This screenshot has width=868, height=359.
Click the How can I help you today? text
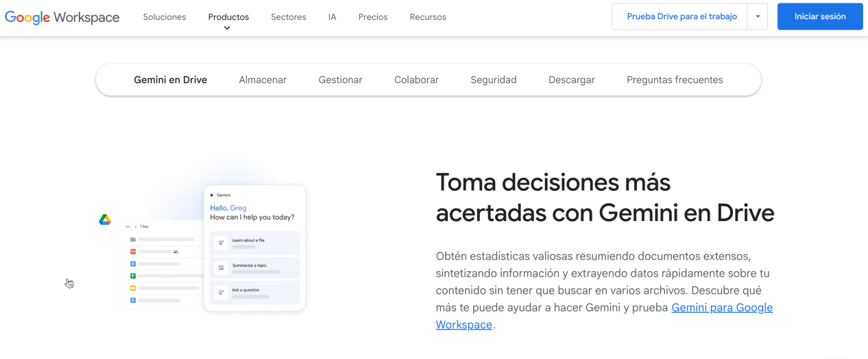(x=252, y=217)
